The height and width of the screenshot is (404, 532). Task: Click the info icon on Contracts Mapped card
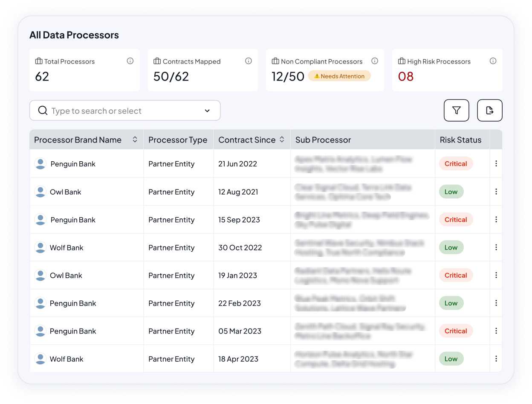(x=249, y=61)
